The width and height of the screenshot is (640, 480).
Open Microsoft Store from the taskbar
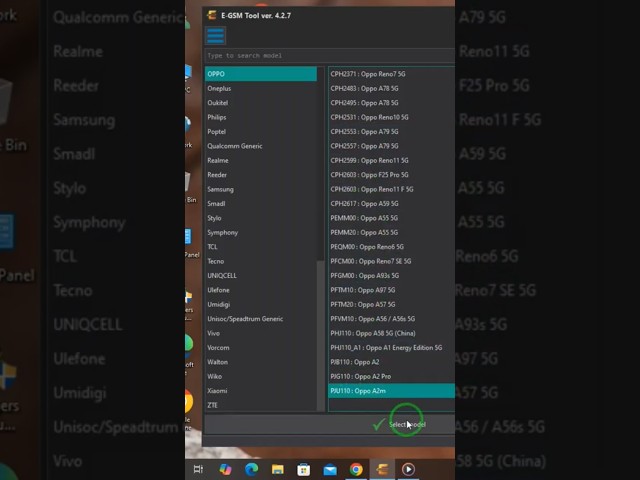tap(304, 469)
